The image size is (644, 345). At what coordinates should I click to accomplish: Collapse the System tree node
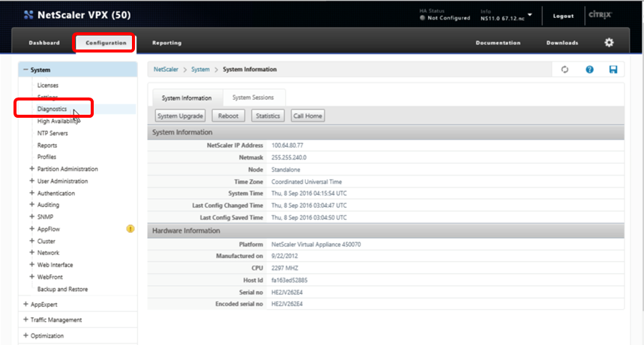[25, 70]
